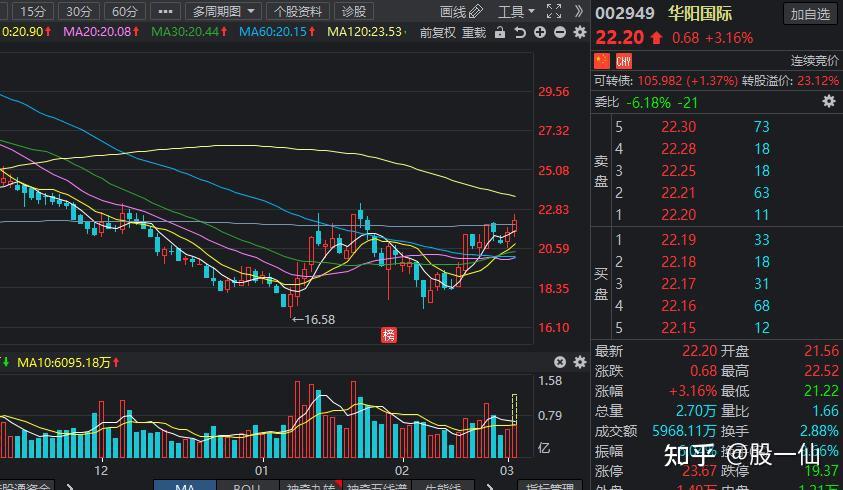This screenshot has width=843, height=490.
Task: Close the volume indicator panel
Action: point(560,362)
